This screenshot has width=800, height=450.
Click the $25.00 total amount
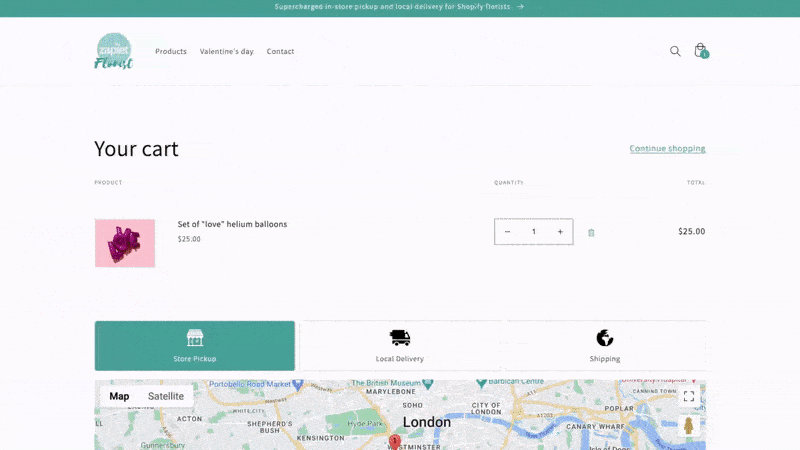point(691,232)
